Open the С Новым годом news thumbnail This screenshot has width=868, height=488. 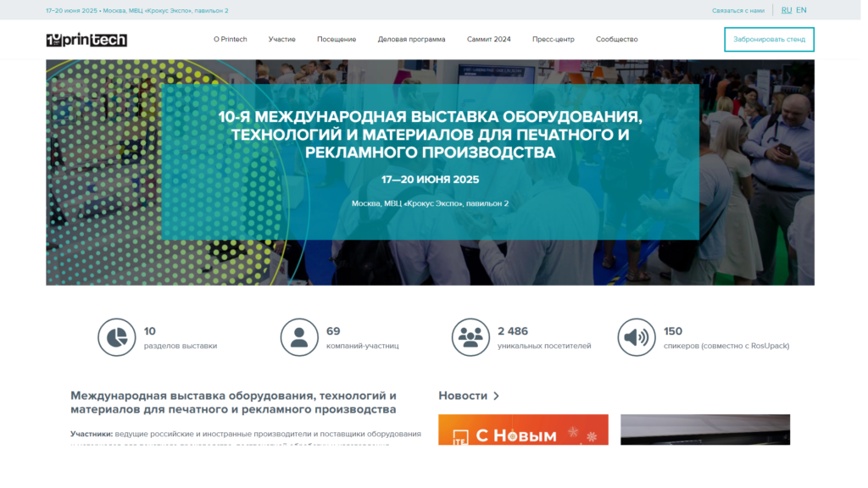click(523, 430)
